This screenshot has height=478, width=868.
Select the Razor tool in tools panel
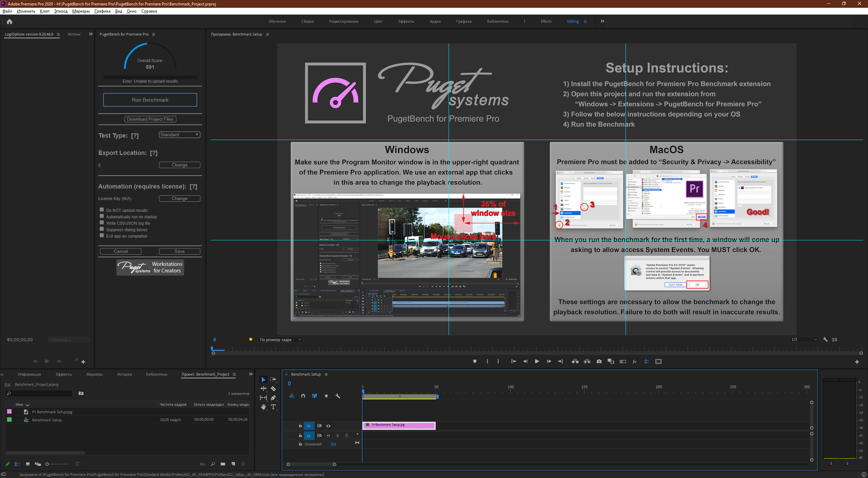coord(273,389)
